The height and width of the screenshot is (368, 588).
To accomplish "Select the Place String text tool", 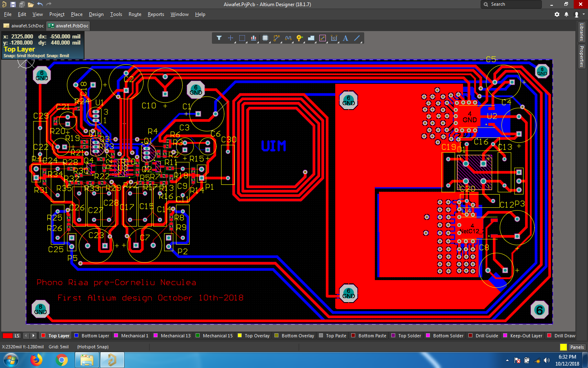I will tap(345, 38).
